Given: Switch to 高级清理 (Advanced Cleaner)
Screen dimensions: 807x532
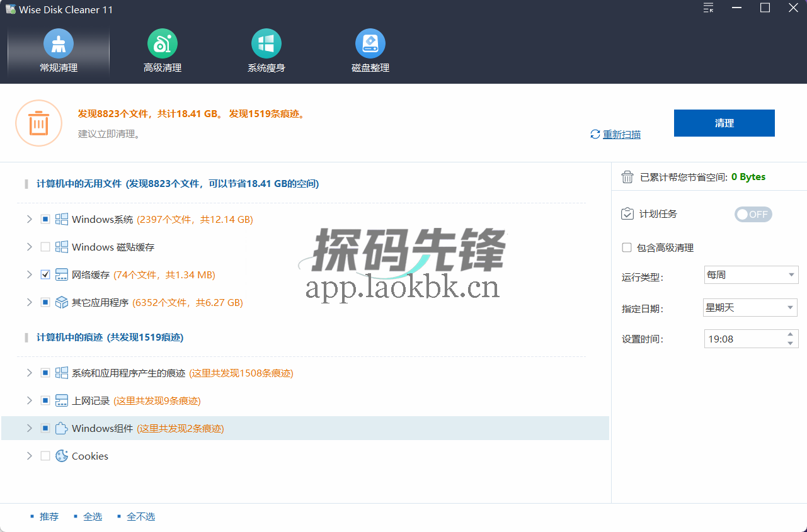Looking at the screenshot, I should pyautogui.click(x=162, y=50).
